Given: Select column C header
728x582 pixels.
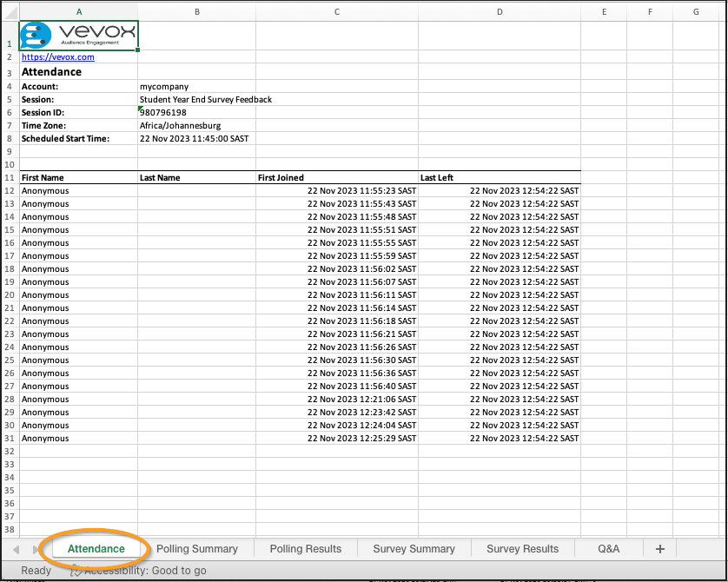Looking at the screenshot, I should coord(336,11).
